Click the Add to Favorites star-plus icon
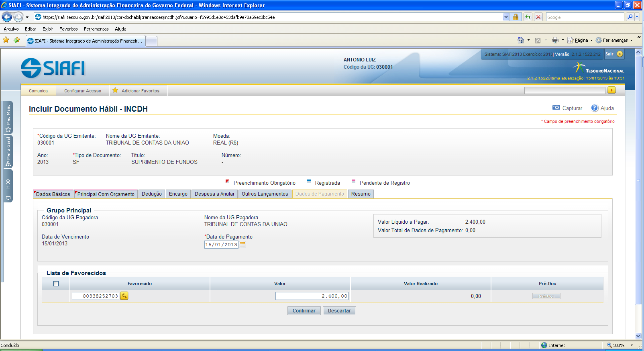 (x=16, y=40)
